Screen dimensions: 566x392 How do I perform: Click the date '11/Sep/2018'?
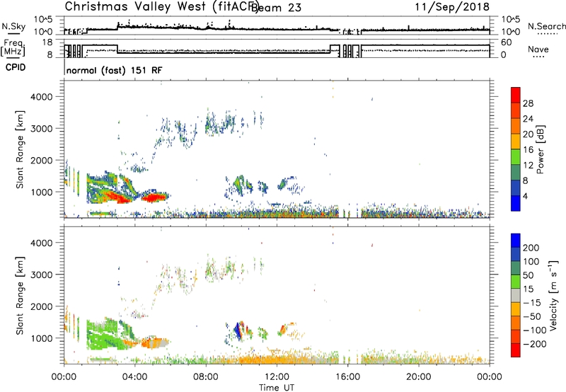tap(452, 7)
